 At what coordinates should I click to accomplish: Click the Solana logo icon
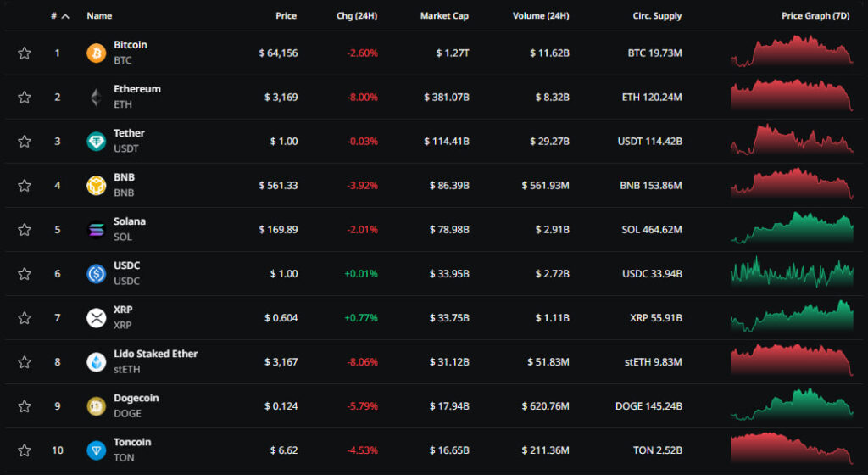coord(97,230)
